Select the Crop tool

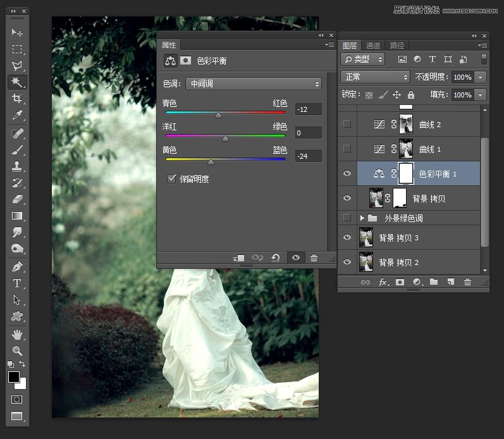tap(17, 98)
